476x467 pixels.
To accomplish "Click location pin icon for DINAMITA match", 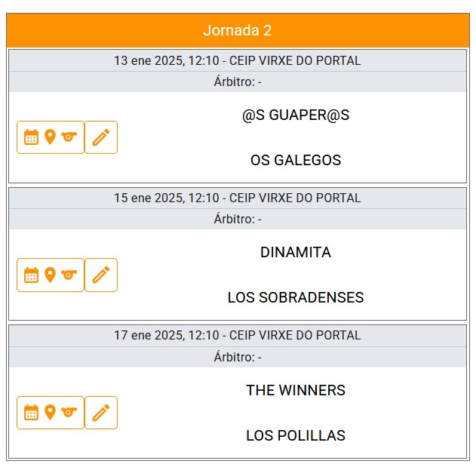I will 50,275.
